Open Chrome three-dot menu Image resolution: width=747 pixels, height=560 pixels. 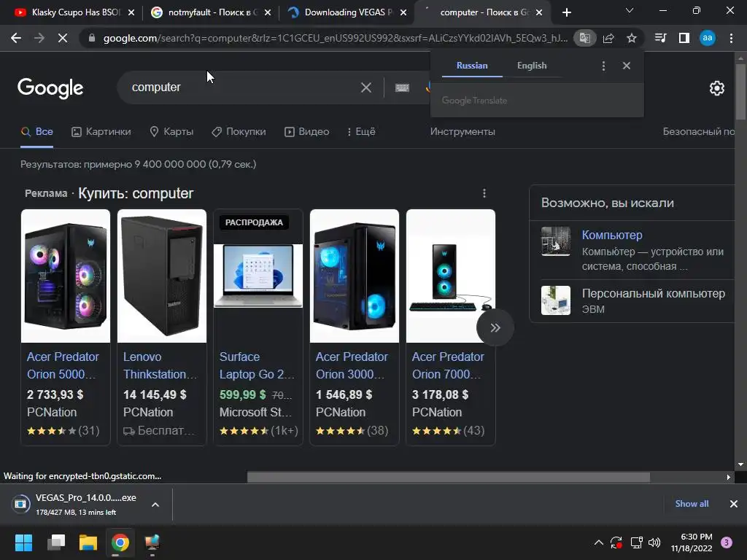(731, 38)
